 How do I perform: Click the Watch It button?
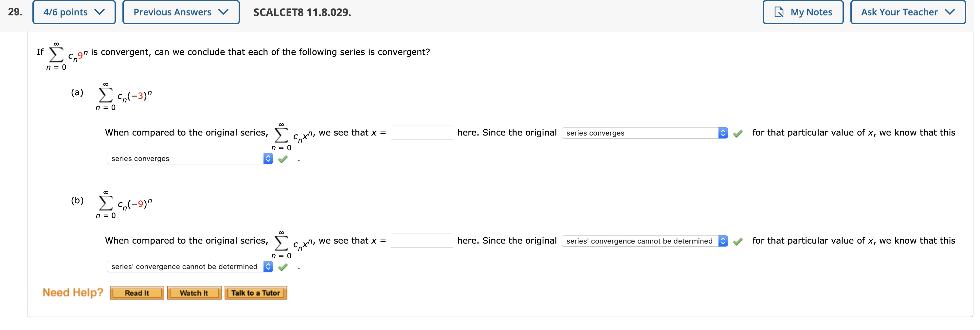point(194,293)
